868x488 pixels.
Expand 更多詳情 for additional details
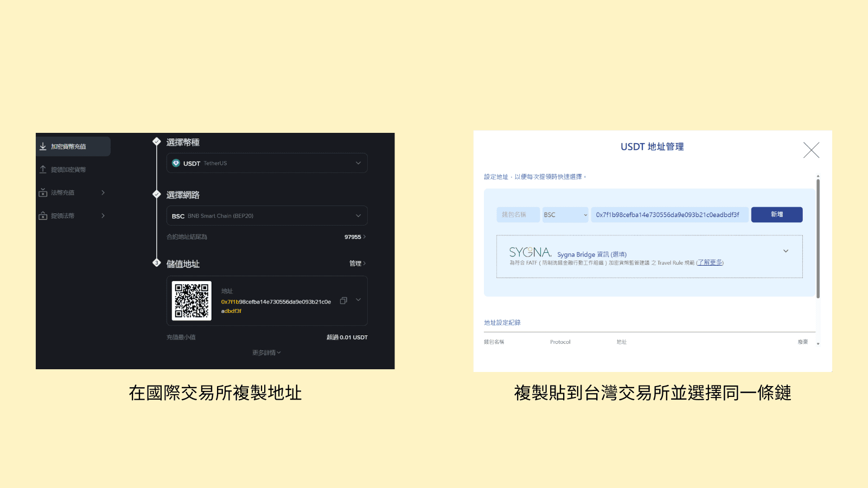click(x=265, y=352)
